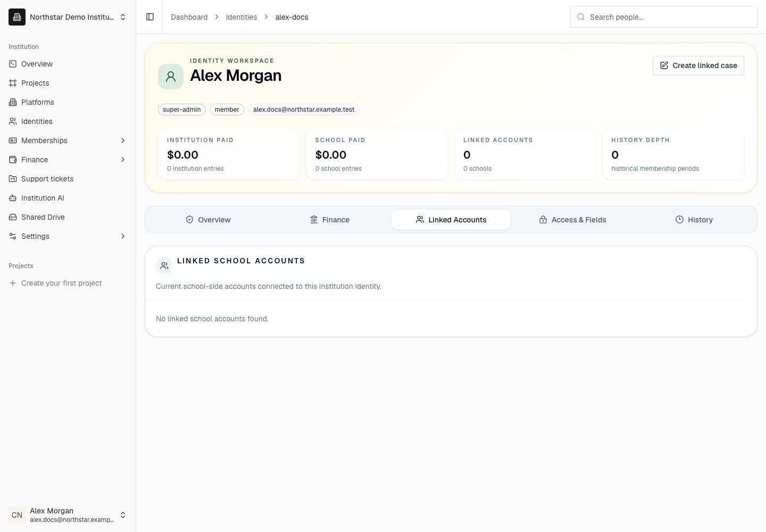Click the Overview sidebar icon

(x=13, y=64)
